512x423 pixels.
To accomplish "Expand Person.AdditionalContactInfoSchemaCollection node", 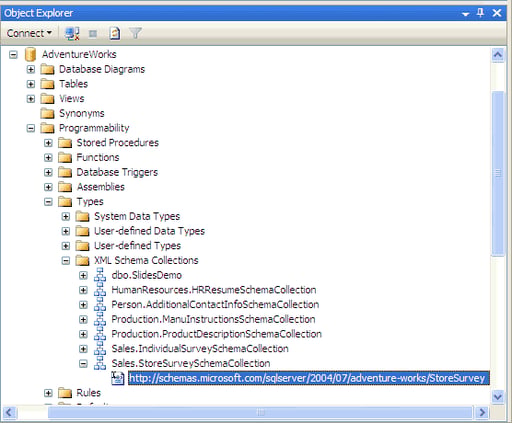I will click(83, 305).
